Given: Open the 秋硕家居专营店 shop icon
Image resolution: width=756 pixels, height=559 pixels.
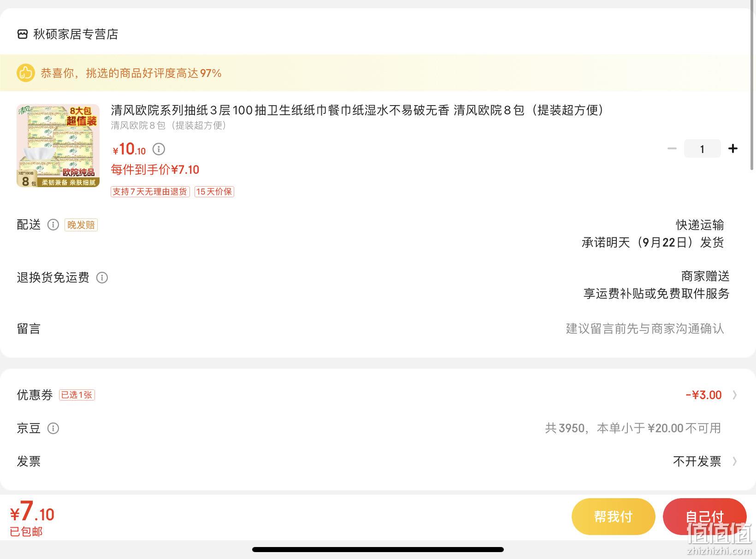Looking at the screenshot, I should (23, 34).
